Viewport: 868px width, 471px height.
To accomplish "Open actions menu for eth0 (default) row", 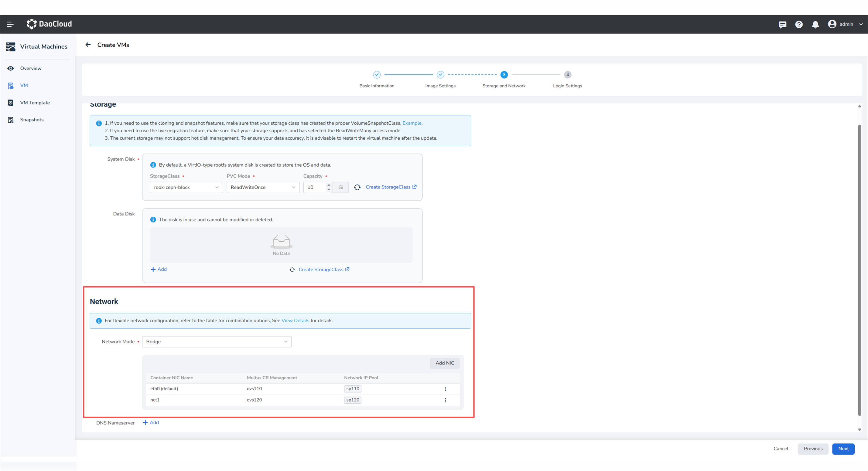I will 446,389.
